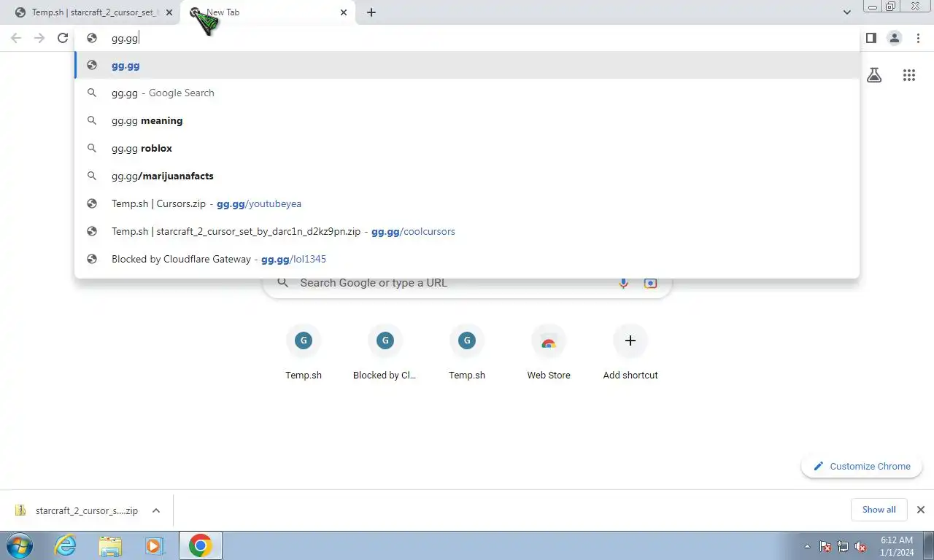Open Google Lens image search icon

point(650,283)
